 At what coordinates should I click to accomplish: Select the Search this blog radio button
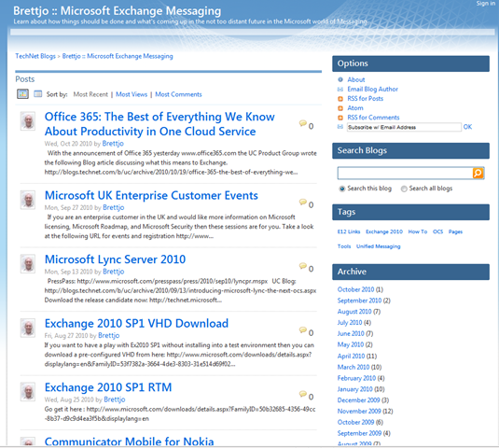click(341, 189)
